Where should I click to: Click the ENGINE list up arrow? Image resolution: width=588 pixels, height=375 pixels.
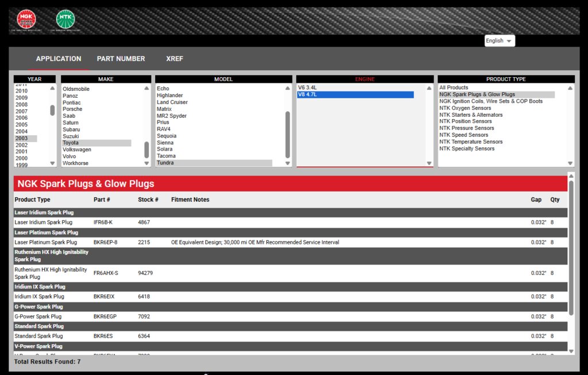click(429, 88)
